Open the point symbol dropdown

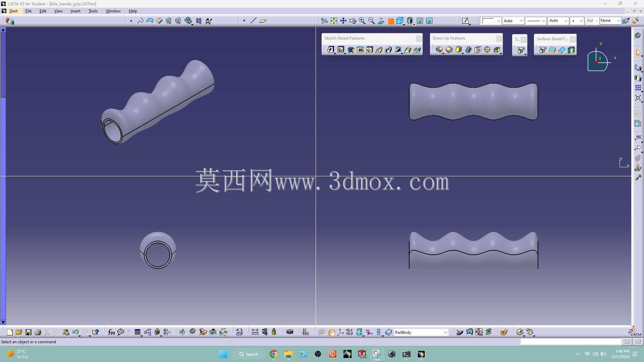click(x=581, y=21)
